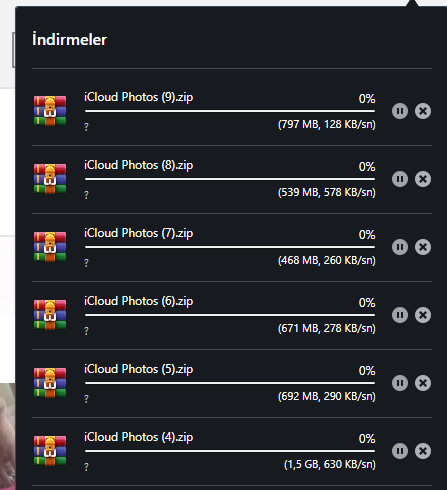Click the WinRAR icon for iCloud Photos (7).zip

pyautogui.click(x=50, y=247)
